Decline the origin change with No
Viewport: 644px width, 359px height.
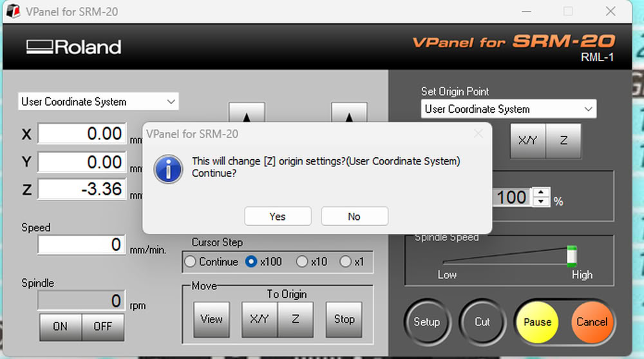point(354,217)
